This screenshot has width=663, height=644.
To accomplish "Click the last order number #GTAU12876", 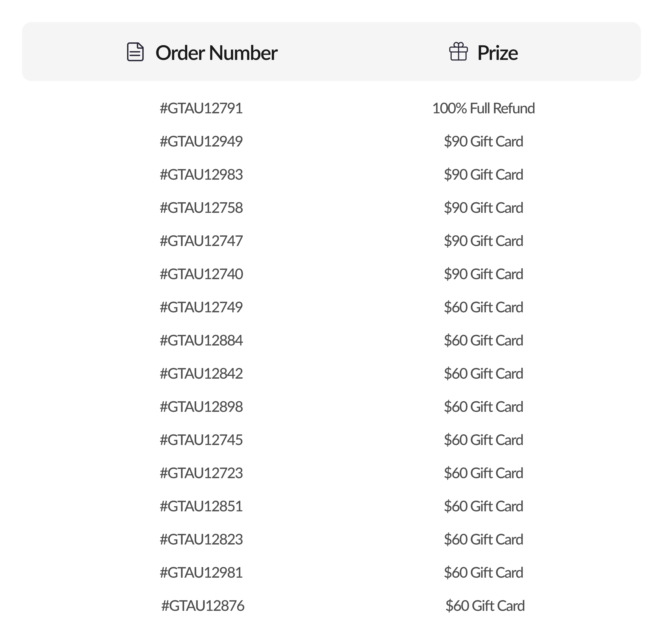I will pyautogui.click(x=203, y=606).
